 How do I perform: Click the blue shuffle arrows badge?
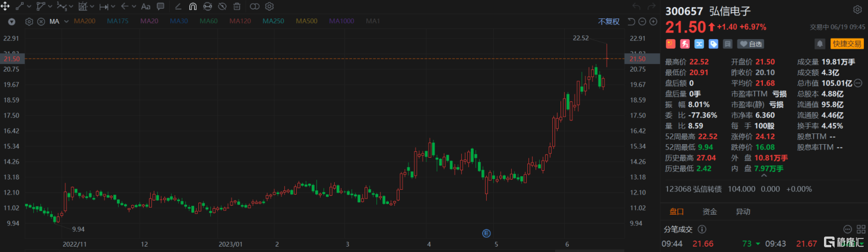(699, 44)
